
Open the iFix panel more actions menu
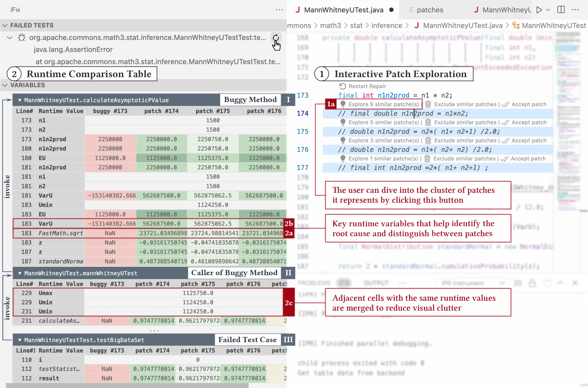coord(279,10)
